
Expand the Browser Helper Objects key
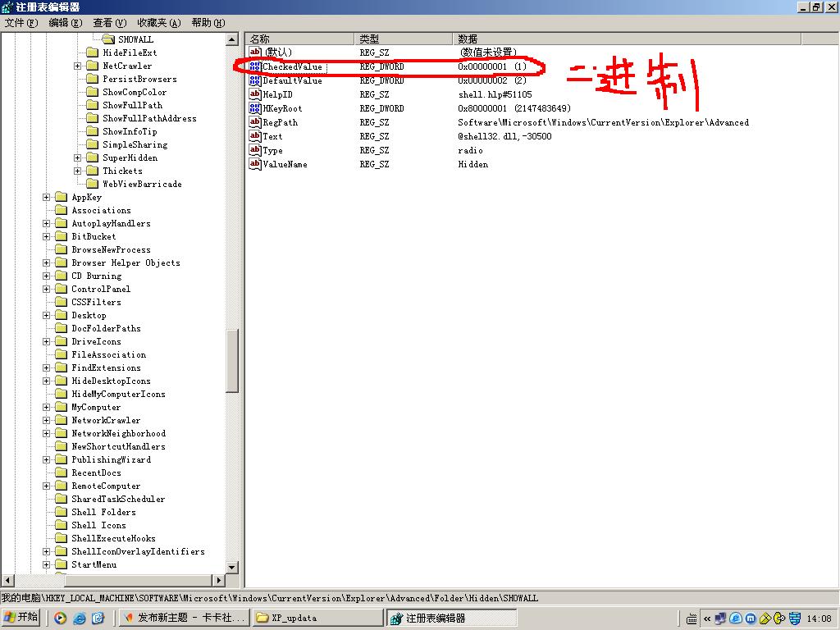click(47, 263)
